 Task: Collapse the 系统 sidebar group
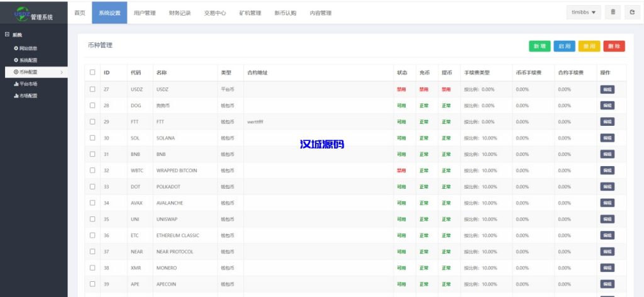point(7,35)
